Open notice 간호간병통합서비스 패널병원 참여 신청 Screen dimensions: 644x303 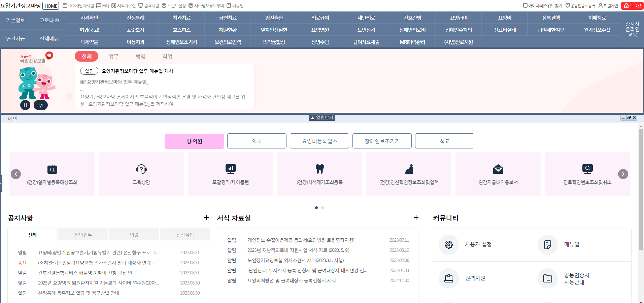point(87,273)
